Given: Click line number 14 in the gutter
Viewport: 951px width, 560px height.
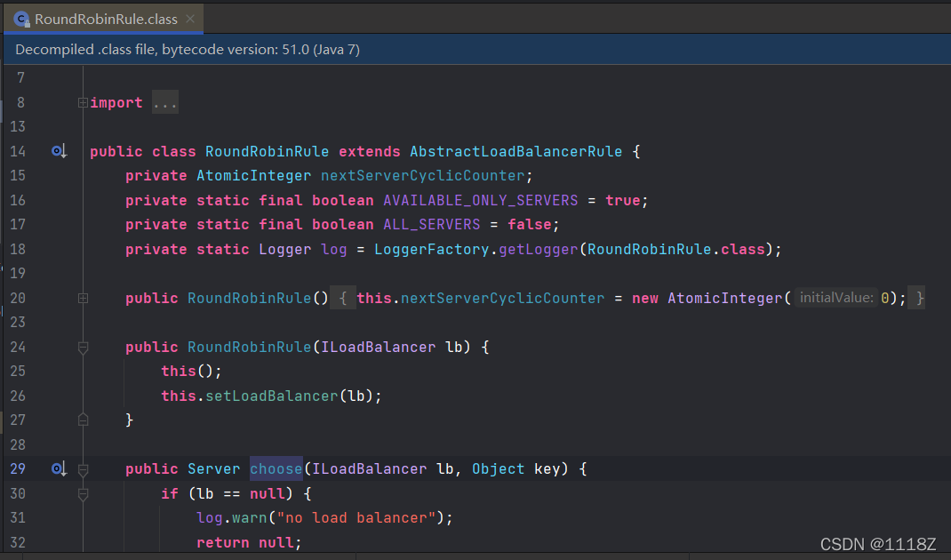Looking at the screenshot, I should click(18, 152).
